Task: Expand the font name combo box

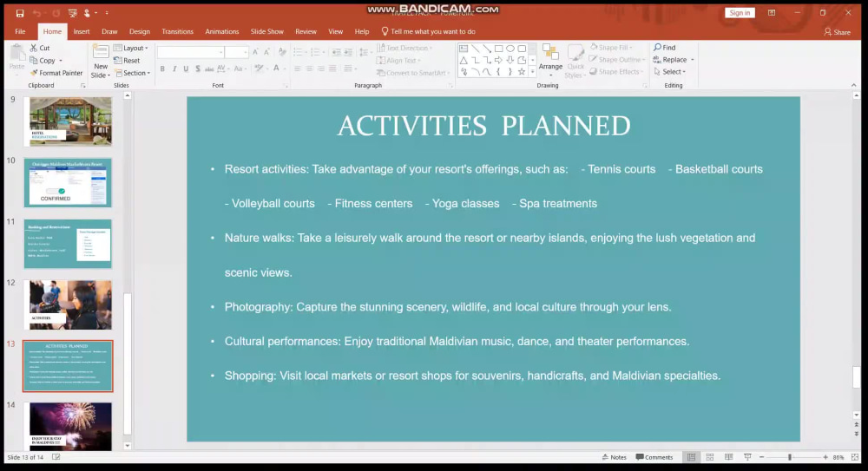Action: pos(220,52)
